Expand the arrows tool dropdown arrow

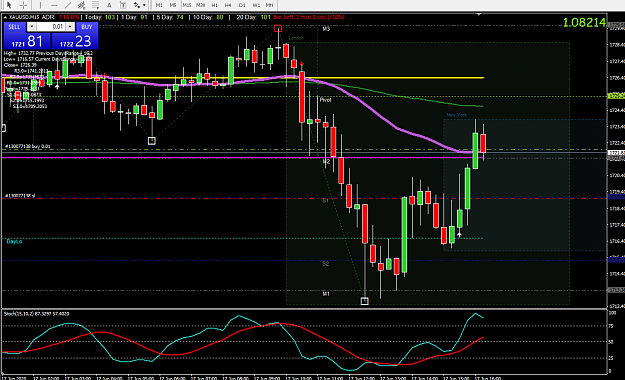coord(144,5)
